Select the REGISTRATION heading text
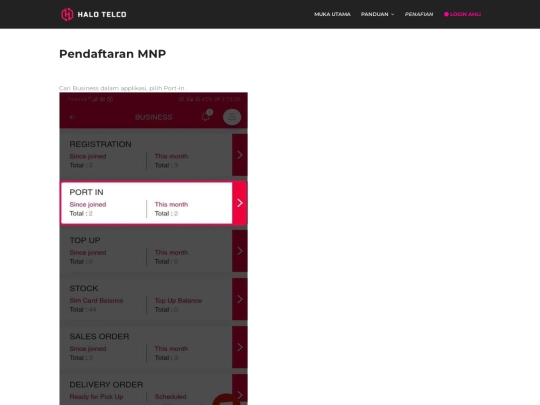The height and width of the screenshot is (405, 540). (x=101, y=144)
